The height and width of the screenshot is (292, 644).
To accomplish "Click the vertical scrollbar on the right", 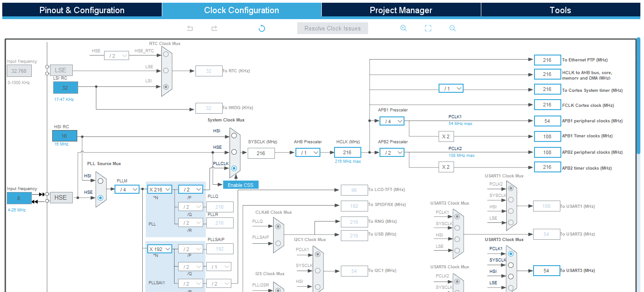I will 639,96.
